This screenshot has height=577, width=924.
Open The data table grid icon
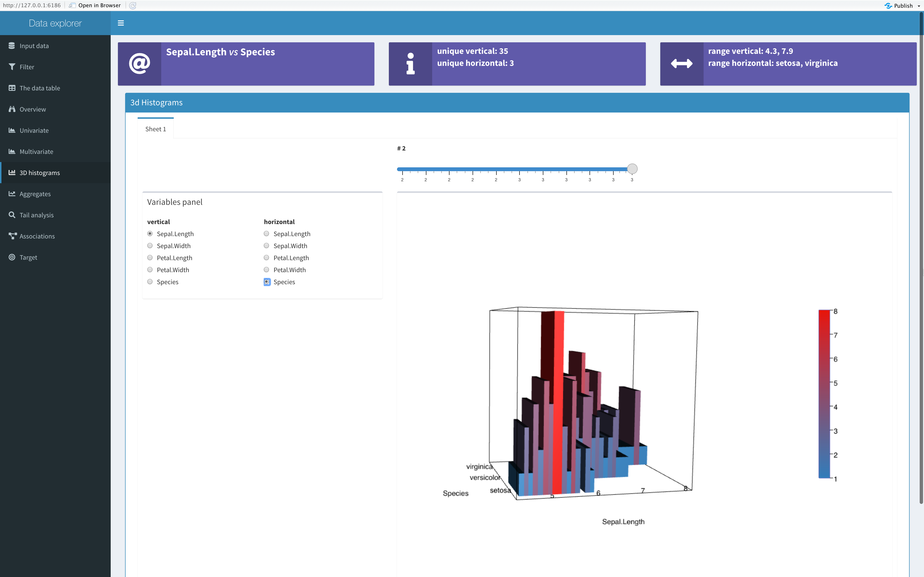pos(12,88)
